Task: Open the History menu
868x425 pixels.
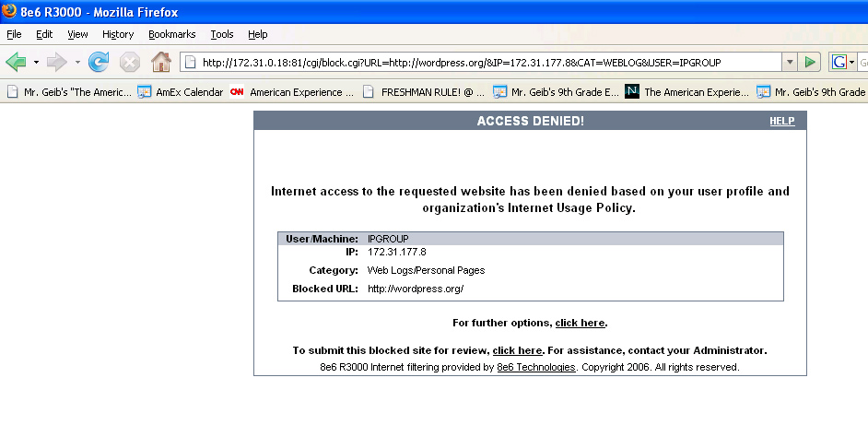Action: coord(118,34)
